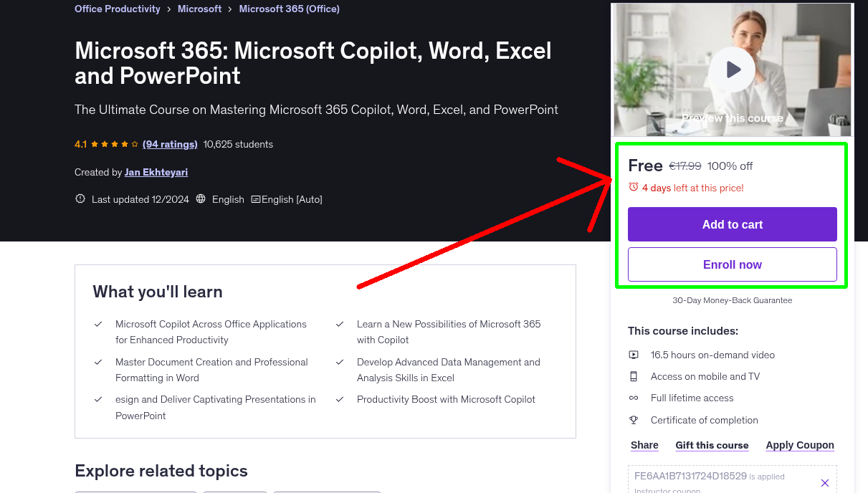Screen dimensions: 868x493
Task: Select the Microsoft breadcrumb
Action: [x=199, y=9]
